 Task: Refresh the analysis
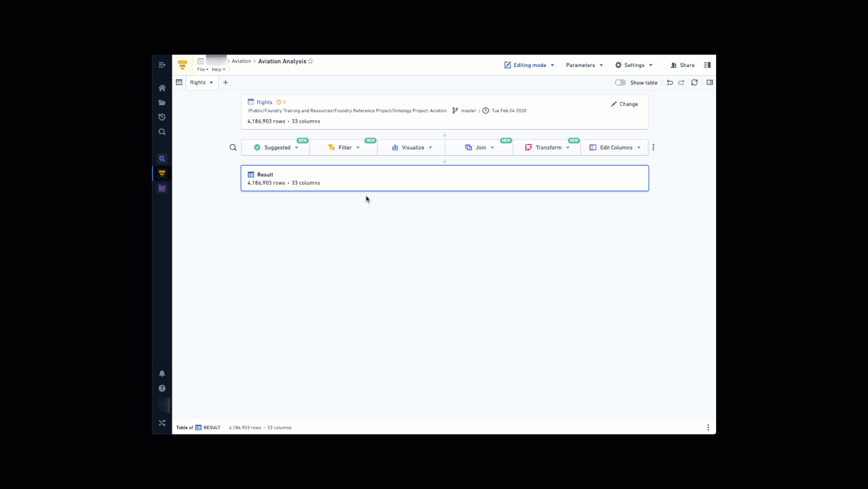(694, 83)
